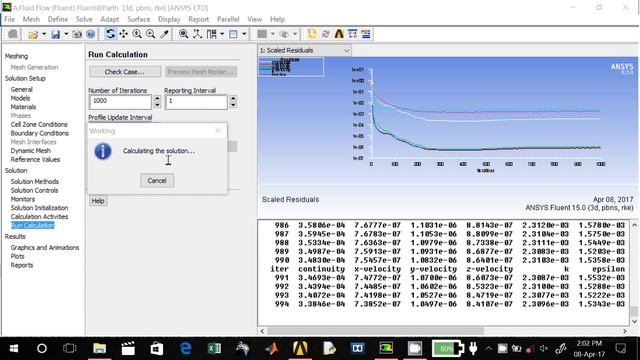The height and width of the screenshot is (360, 640).
Task: Click the window arrangement layout icon
Action: 211,34
